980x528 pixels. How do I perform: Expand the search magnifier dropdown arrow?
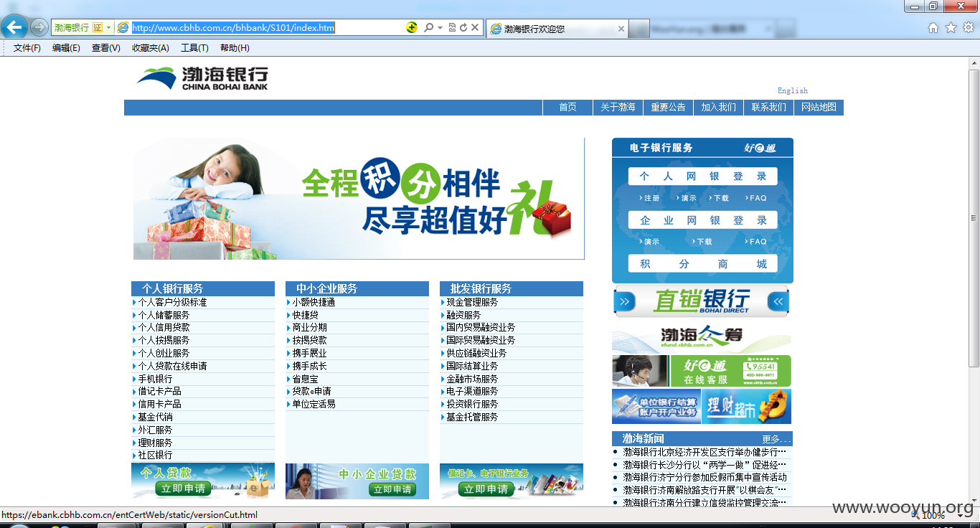pyautogui.click(x=440, y=27)
